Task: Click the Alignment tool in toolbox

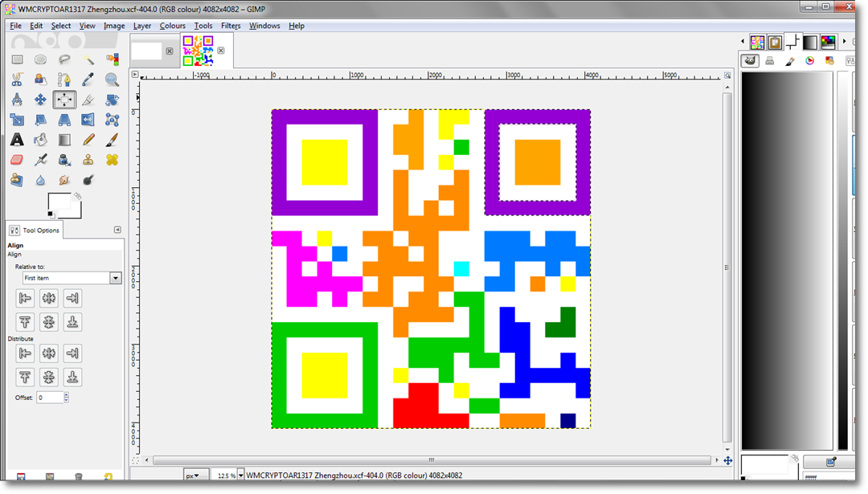Action: 64,100
